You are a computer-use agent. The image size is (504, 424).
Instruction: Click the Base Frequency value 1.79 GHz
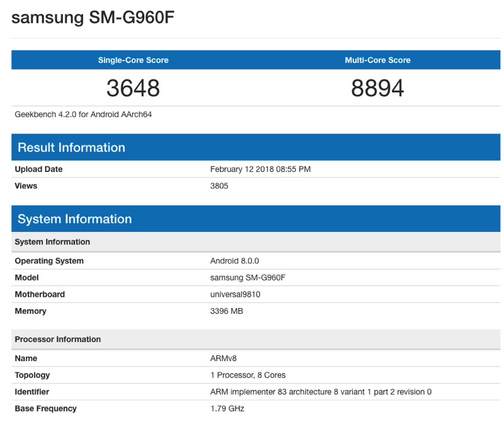227,408
